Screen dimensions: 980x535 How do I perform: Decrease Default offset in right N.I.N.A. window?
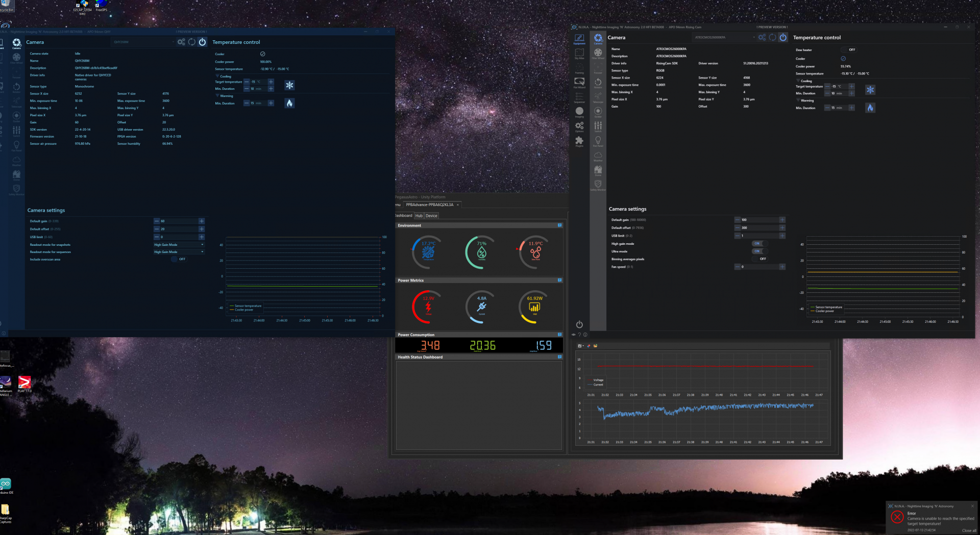click(738, 227)
